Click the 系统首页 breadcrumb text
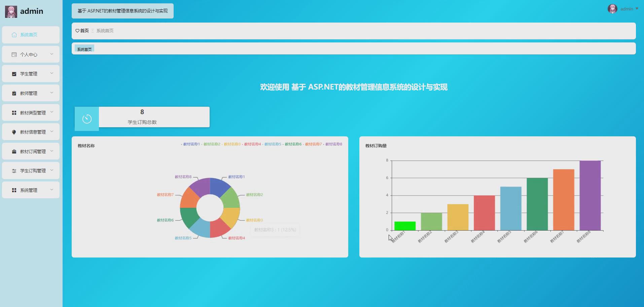 pos(105,31)
